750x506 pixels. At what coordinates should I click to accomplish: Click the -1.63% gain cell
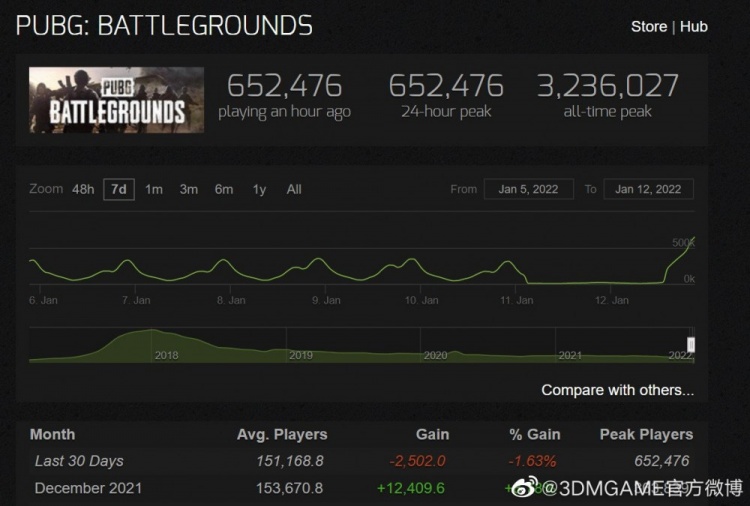pyautogui.click(x=532, y=461)
